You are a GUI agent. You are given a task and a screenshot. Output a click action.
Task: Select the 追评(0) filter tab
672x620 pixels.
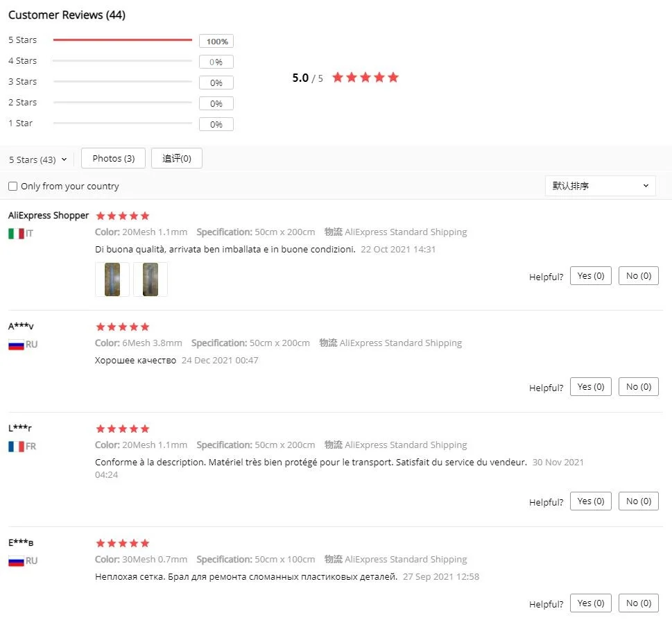[x=177, y=158]
